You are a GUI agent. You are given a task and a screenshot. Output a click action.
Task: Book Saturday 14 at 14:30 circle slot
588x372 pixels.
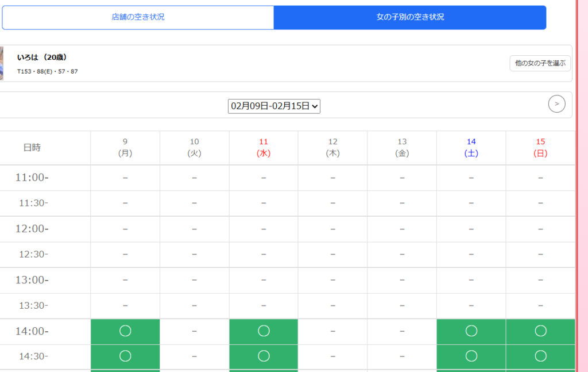click(471, 356)
